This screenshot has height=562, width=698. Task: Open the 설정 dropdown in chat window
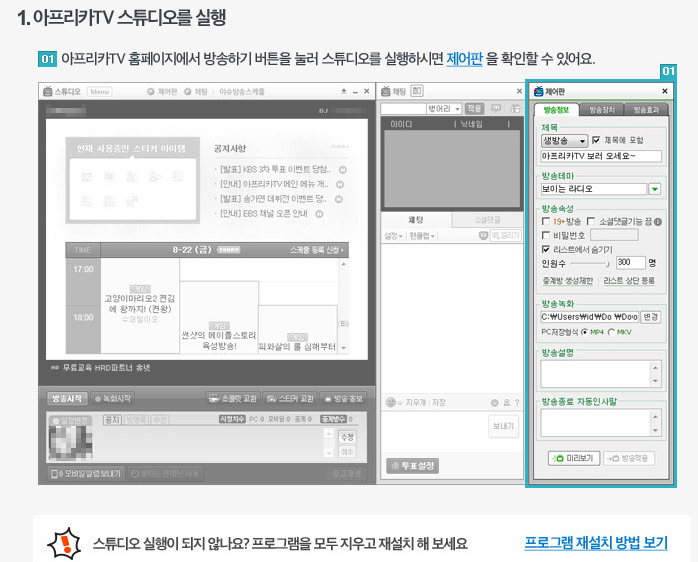pyautogui.click(x=394, y=236)
